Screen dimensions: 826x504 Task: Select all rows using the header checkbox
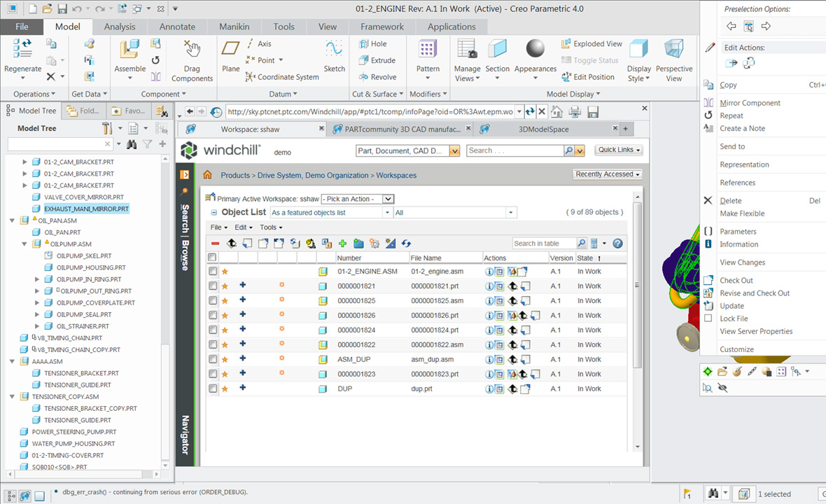coord(211,257)
